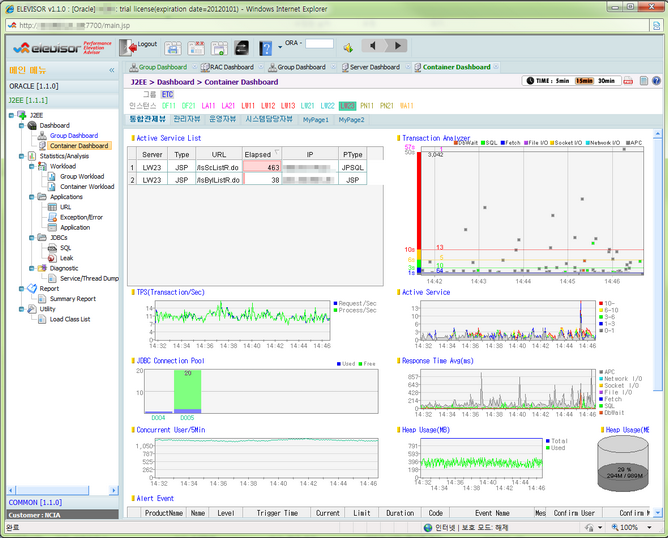
Task: Close the Container Dashboard tab
Action: pos(496,67)
